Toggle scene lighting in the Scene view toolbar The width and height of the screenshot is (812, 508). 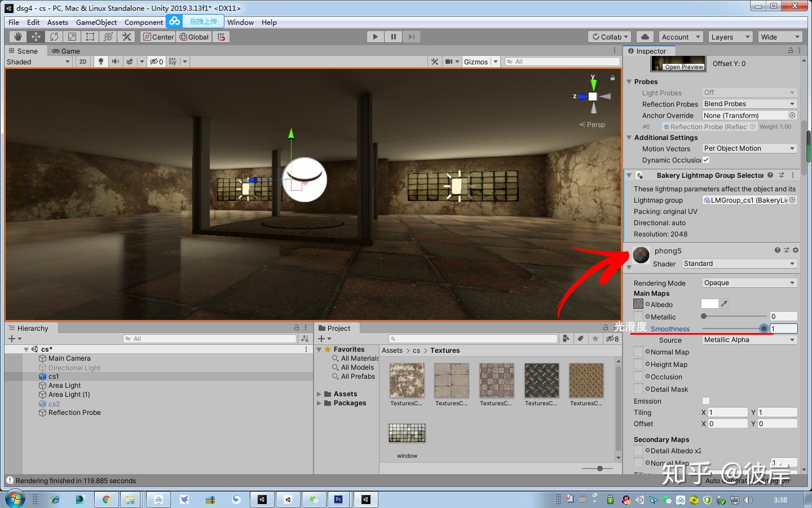pos(100,62)
